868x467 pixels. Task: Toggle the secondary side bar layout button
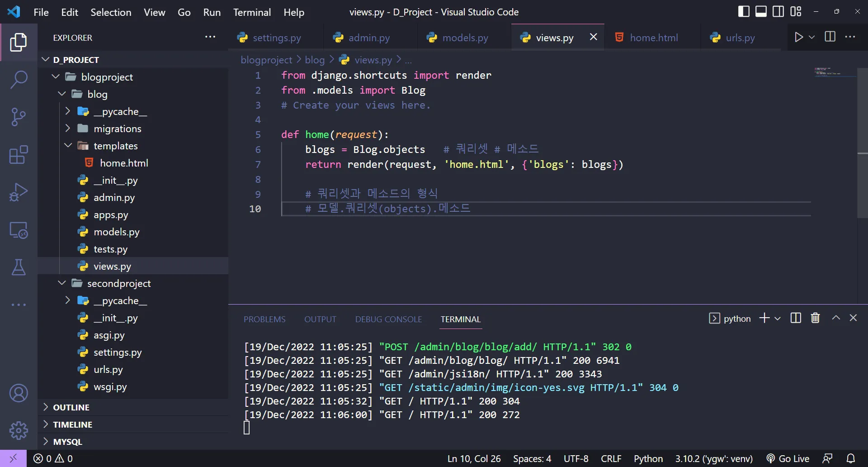click(x=778, y=12)
